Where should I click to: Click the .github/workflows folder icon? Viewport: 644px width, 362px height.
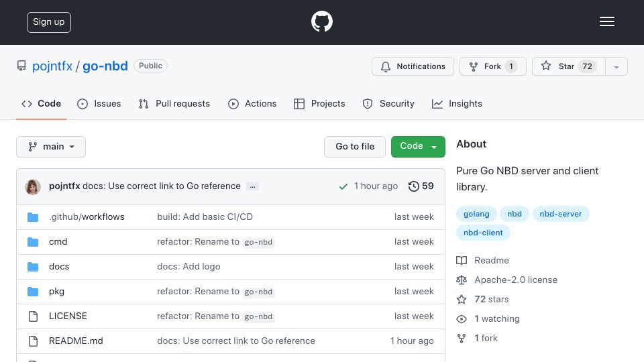pyautogui.click(x=33, y=217)
